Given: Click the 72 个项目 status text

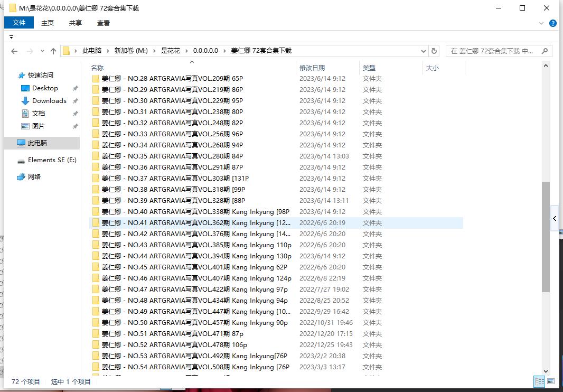Looking at the screenshot, I should 26,381.
